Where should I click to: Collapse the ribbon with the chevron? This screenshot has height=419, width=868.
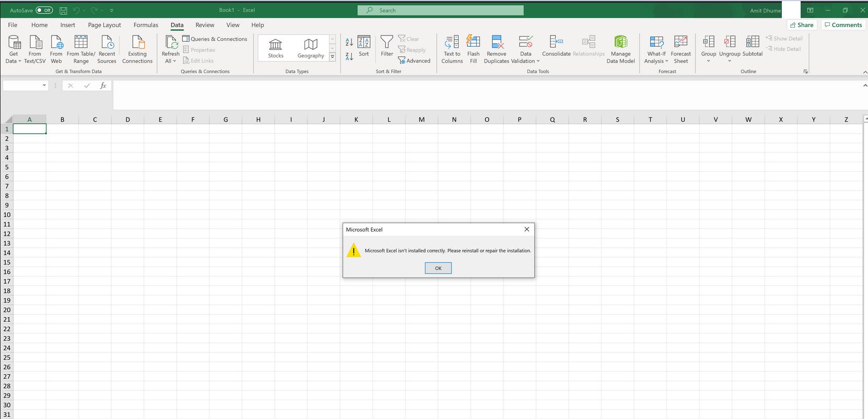(865, 72)
